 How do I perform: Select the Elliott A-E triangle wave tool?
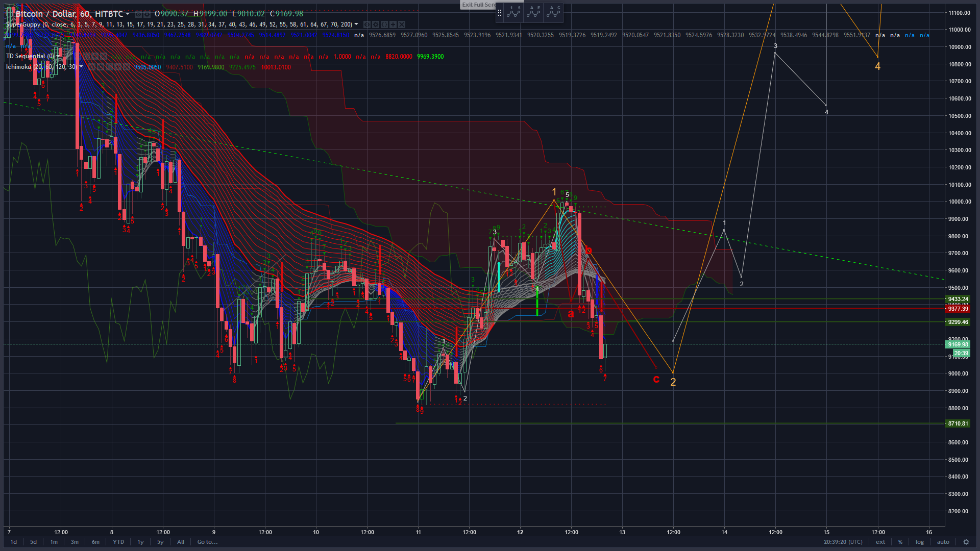534,13
